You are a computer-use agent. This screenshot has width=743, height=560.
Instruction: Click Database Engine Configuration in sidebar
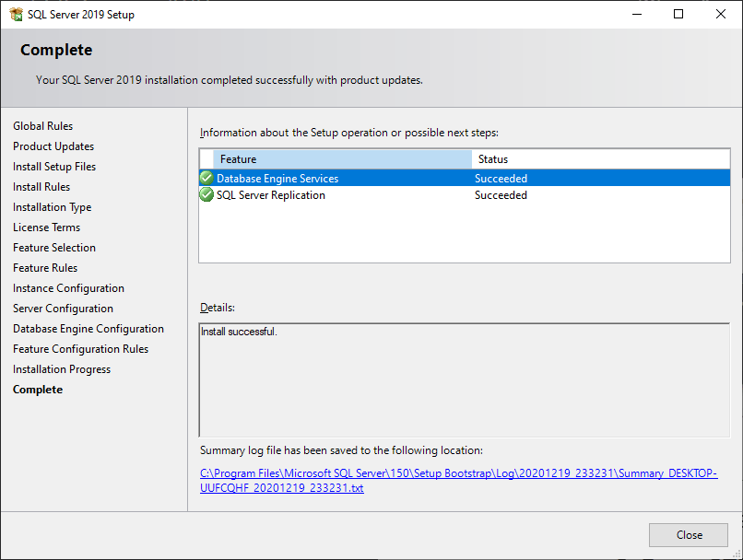(x=88, y=329)
